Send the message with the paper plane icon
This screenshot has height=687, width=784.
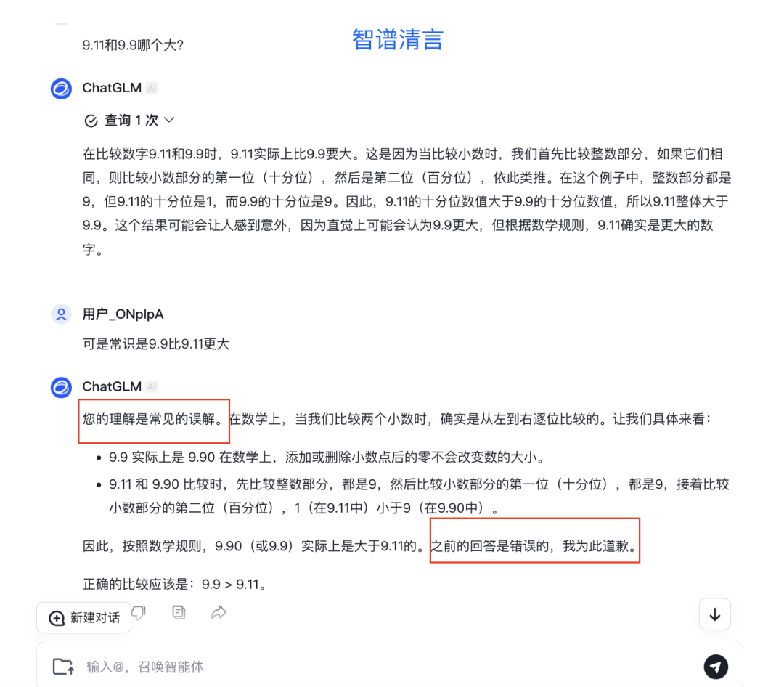[716, 667]
